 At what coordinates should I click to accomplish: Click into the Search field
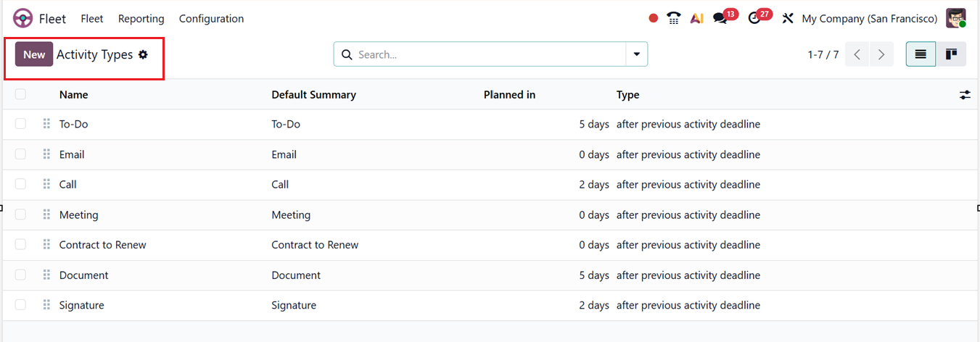pos(486,54)
